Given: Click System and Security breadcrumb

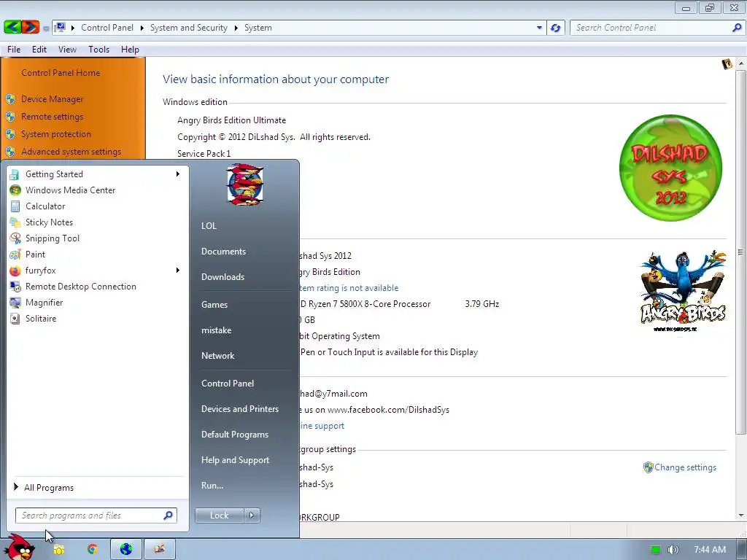Looking at the screenshot, I should point(189,28).
